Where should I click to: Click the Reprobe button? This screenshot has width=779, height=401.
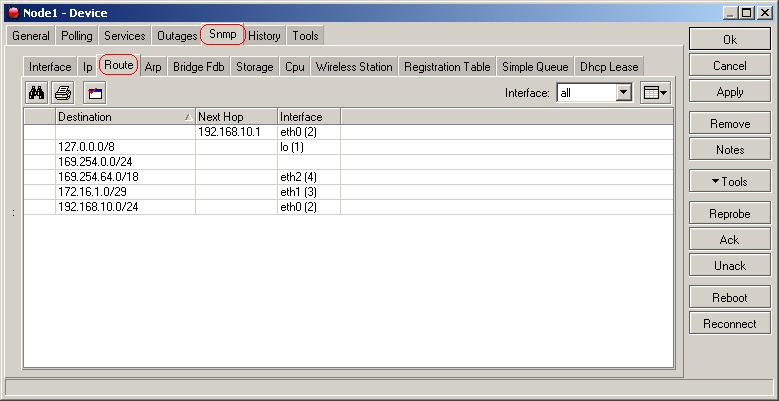click(x=729, y=214)
